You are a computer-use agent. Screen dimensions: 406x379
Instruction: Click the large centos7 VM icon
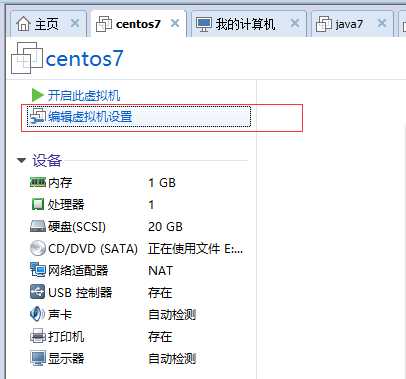click(27, 58)
